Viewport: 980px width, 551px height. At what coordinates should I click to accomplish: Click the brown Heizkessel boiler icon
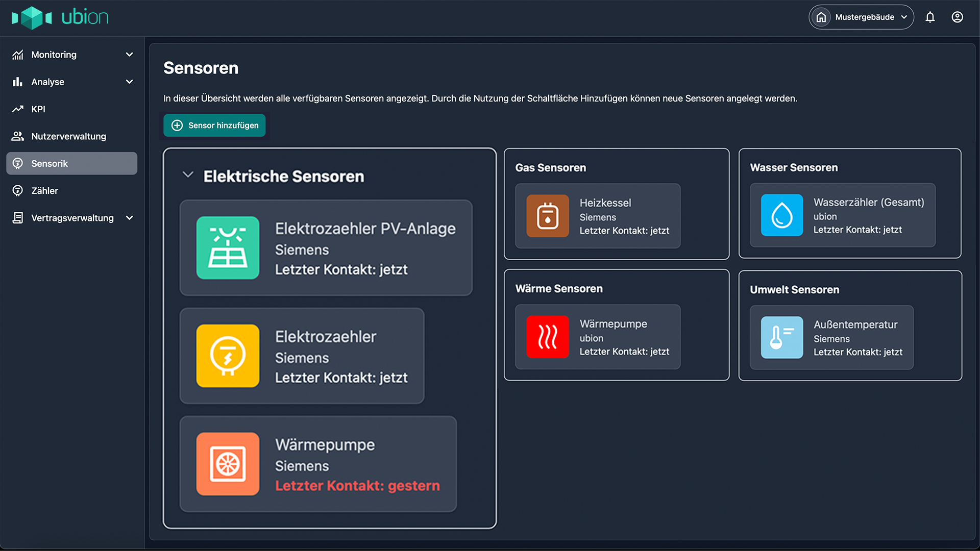point(548,216)
